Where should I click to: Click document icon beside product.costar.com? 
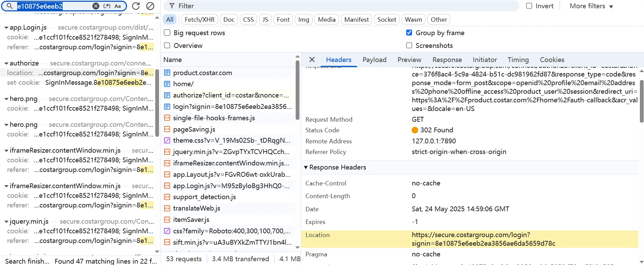(167, 73)
